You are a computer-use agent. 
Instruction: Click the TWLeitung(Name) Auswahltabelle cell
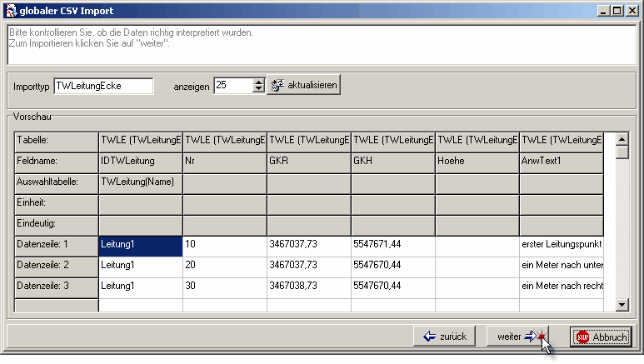pos(140,180)
